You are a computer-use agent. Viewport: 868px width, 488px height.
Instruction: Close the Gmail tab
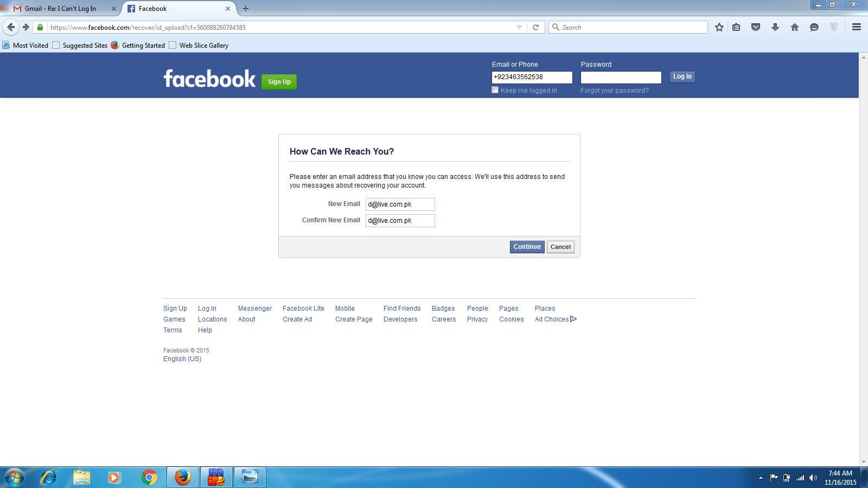point(114,9)
